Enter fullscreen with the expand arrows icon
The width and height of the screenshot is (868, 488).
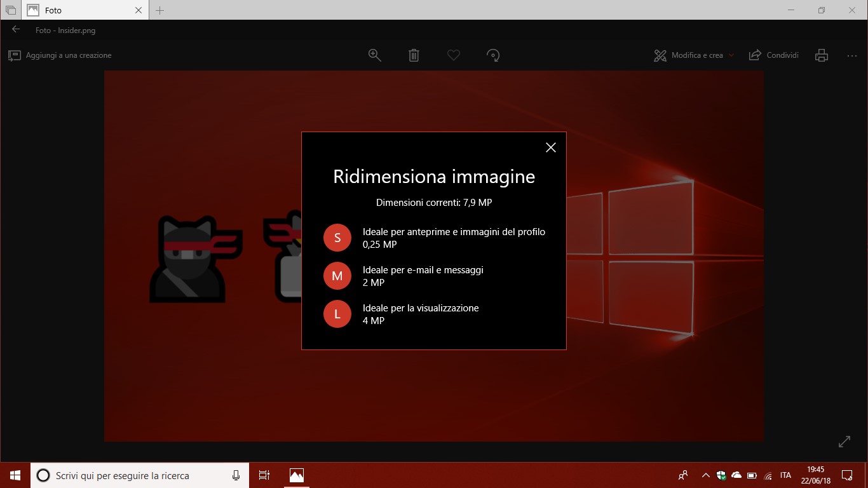coord(844,442)
